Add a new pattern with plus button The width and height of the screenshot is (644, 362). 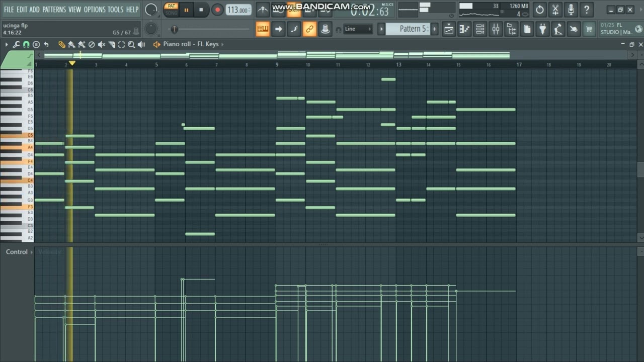click(435, 29)
